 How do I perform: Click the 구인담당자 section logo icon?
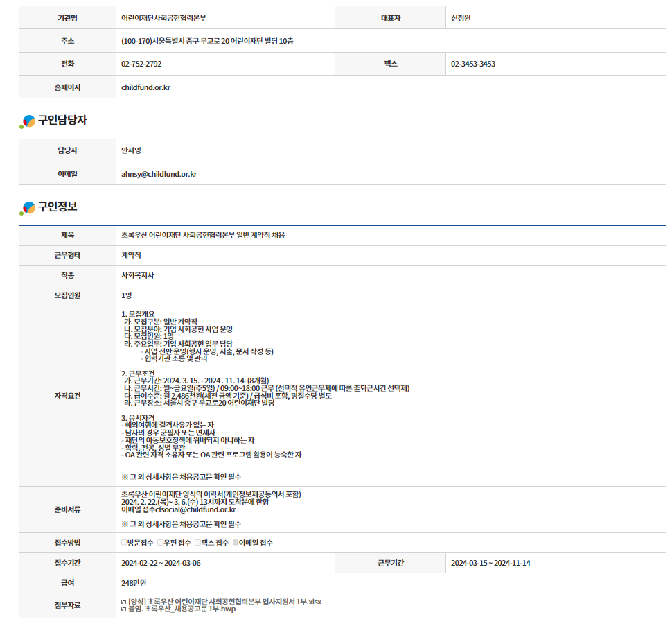coord(28,122)
